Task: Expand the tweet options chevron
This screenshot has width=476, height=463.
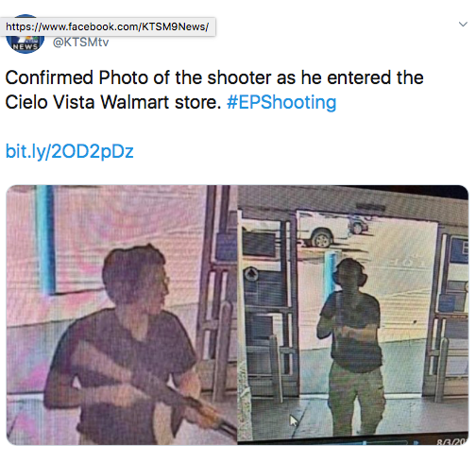Action: 463,25
